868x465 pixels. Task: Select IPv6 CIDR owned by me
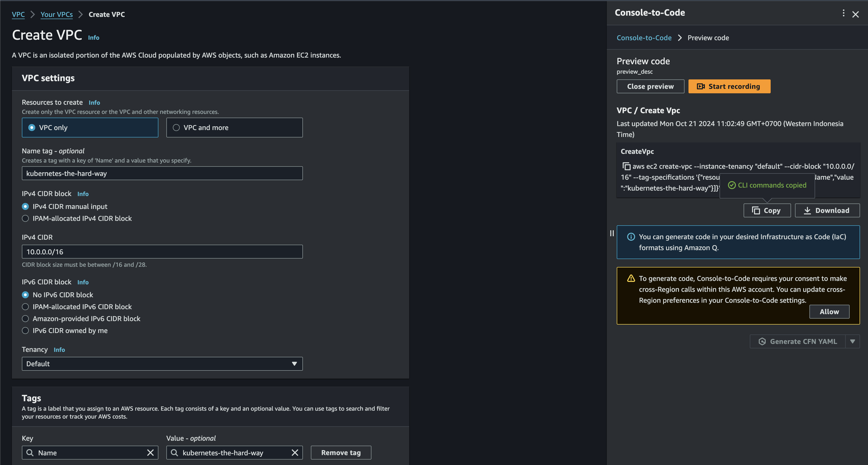click(x=25, y=331)
